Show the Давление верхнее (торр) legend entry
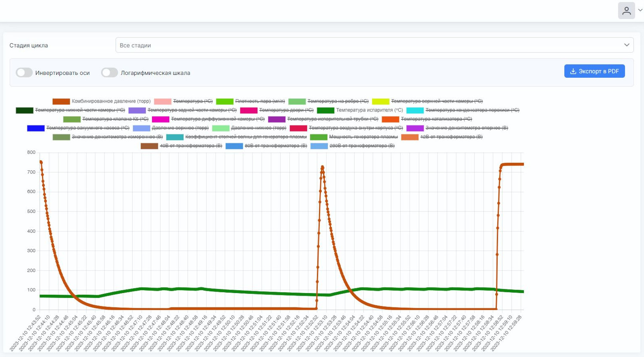644x357 pixels. 180,128
